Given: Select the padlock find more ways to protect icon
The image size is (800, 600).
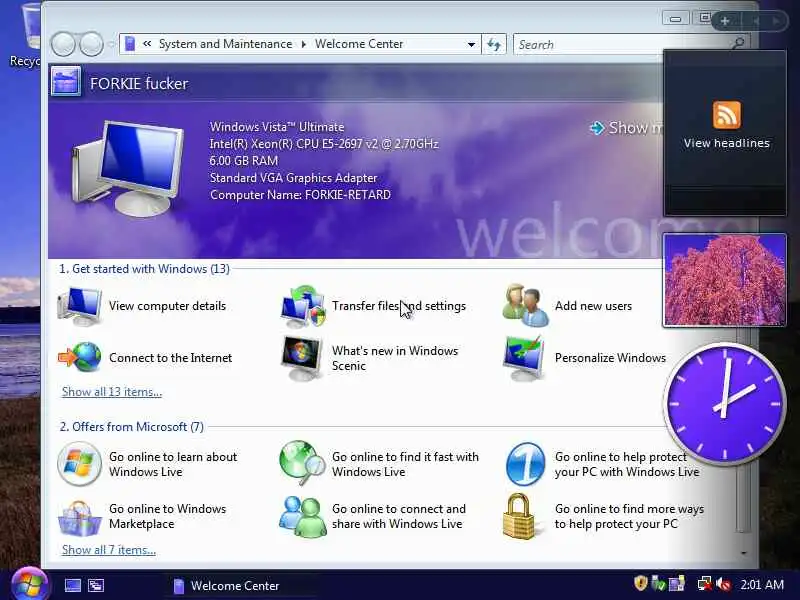Looking at the screenshot, I should [x=519, y=516].
